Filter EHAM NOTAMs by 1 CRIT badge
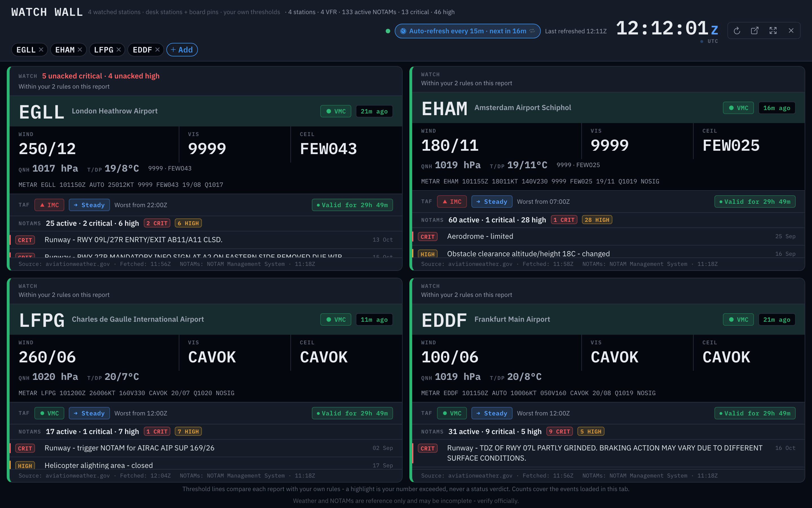 pos(564,220)
